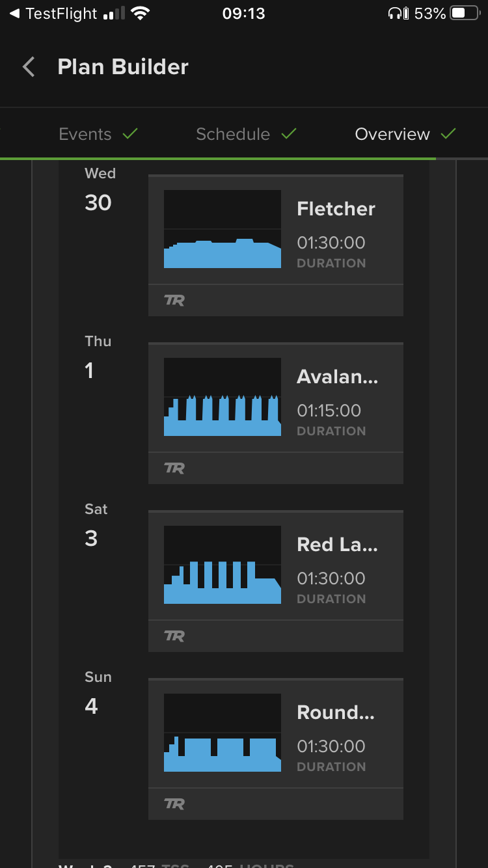Tap the Wed 30 date label
Image resolution: width=488 pixels, height=868 pixels.
click(x=99, y=192)
